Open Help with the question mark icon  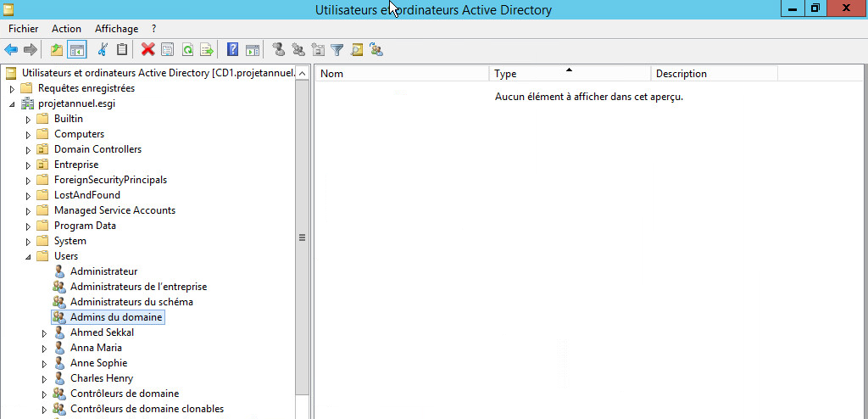pos(233,50)
